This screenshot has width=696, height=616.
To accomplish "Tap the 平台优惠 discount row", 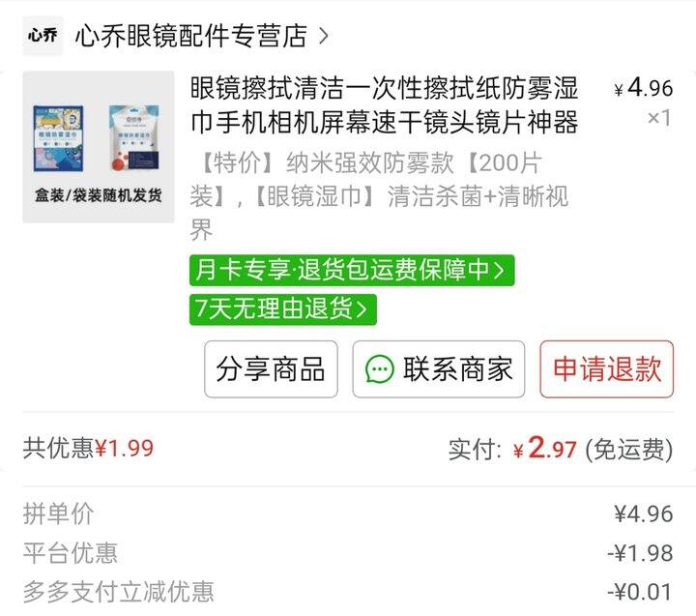I will [x=348, y=553].
